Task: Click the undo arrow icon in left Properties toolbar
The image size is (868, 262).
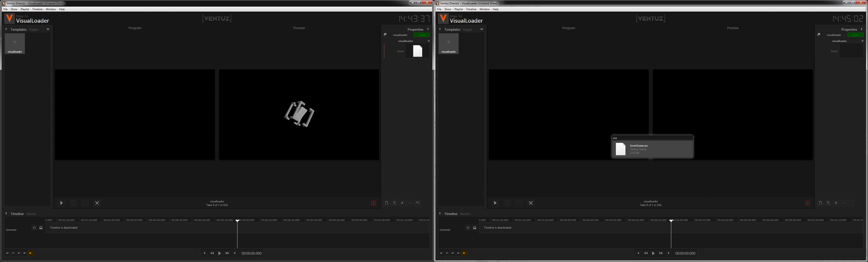Action: [x=417, y=203]
